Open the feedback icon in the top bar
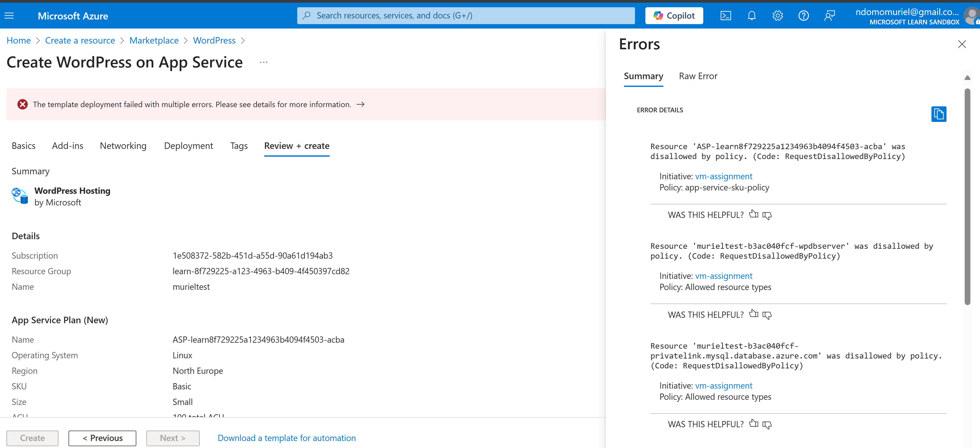 [x=829, y=16]
